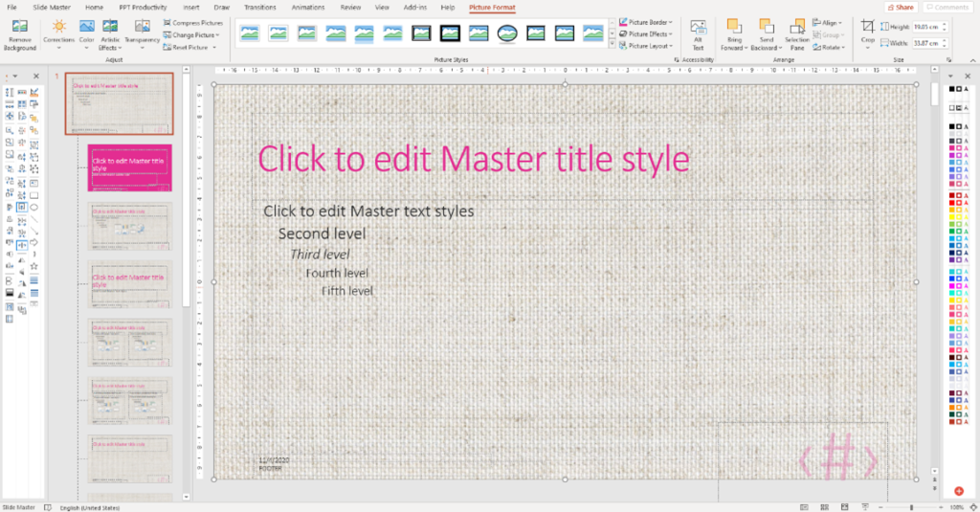The image size is (980, 512).
Task: Click the Alt Text button
Action: coord(698,35)
